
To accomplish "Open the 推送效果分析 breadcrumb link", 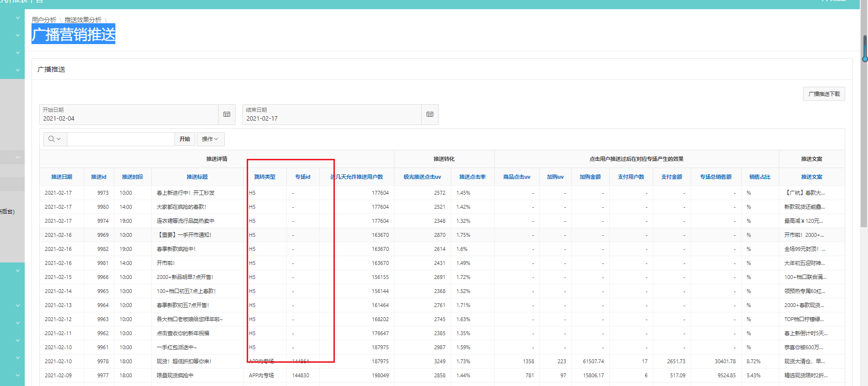I will [x=83, y=20].
